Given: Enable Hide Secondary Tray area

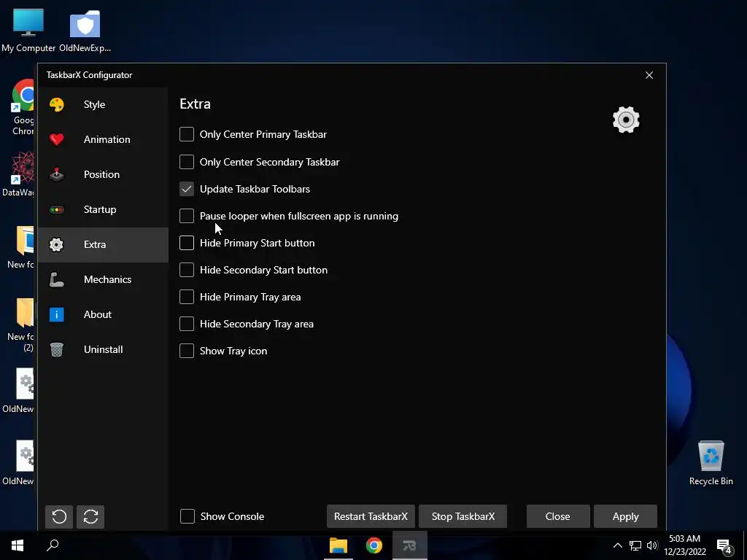Looking at the screenshot, I should [187, 324].
